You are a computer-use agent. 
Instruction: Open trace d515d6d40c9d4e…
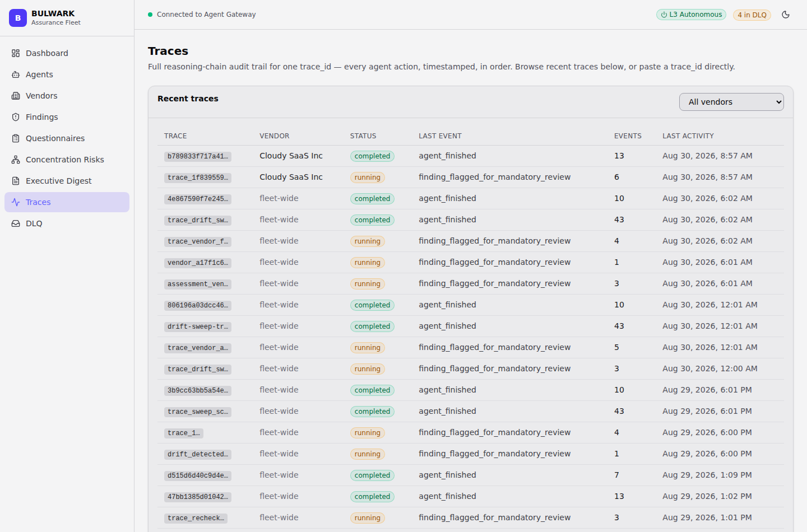(198, 475)
